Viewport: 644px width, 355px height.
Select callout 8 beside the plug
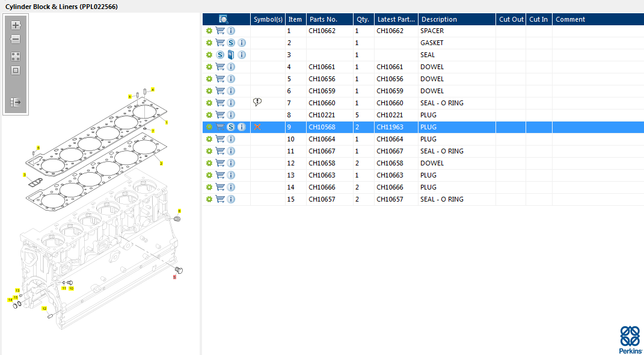(x=179, y=211)
